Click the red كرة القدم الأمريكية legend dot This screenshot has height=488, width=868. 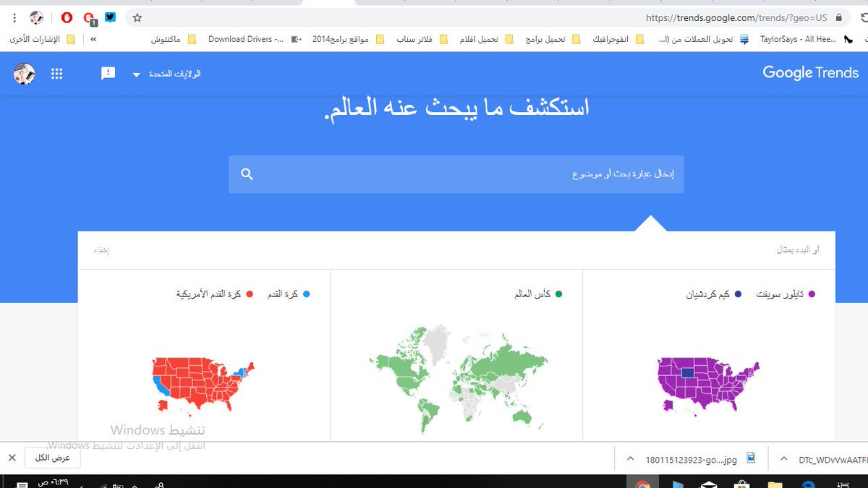pyautogui.click(x=250, y=294)
